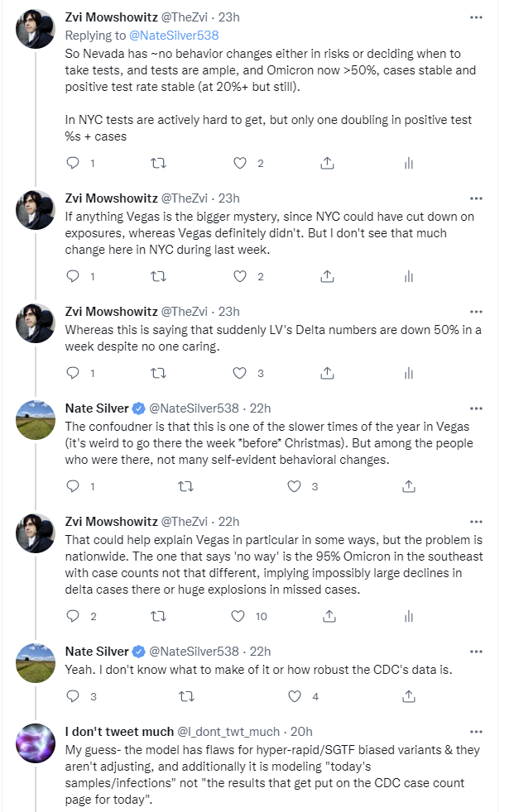Open more options on I don't tweet much's tweet

(x=476, y=732)
